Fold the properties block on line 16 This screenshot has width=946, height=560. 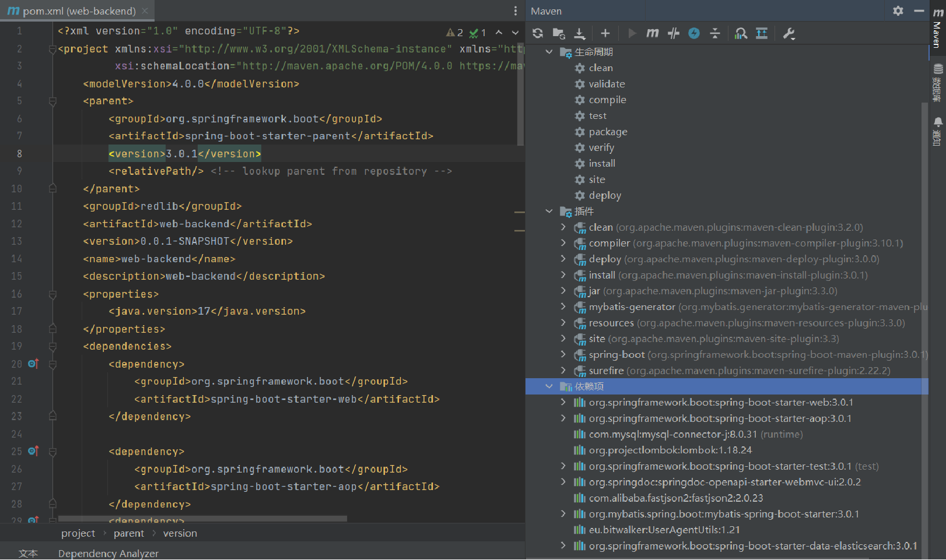pyautogui.click(x=52, y=294)
